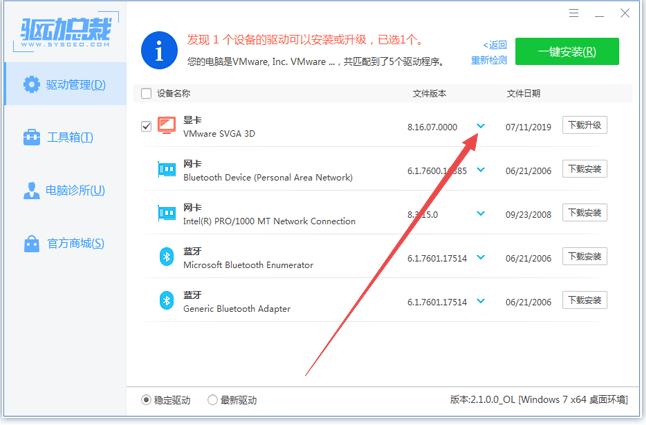Open the 电脑诊所(U) tab
This screenshot has height=425, width=646.
tap(65, 190)
